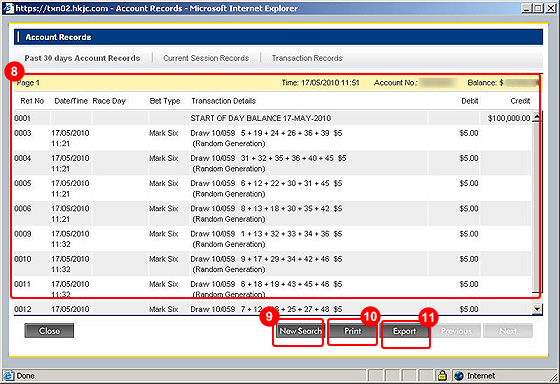
Task: Click the disabled Next button
Action: tap(508, 331)
